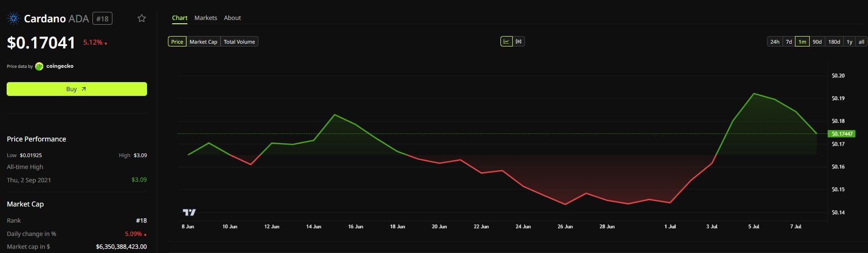Add Cardano to favorites with star icon
The height and width of the screenshot is (253, 868).
141,19
